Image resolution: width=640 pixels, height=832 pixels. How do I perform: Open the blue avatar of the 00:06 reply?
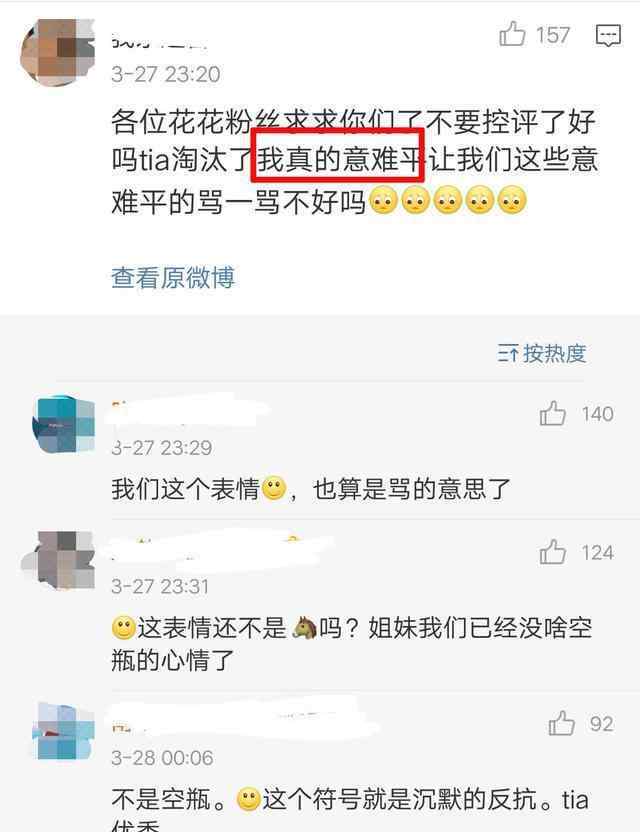(64, 731)
